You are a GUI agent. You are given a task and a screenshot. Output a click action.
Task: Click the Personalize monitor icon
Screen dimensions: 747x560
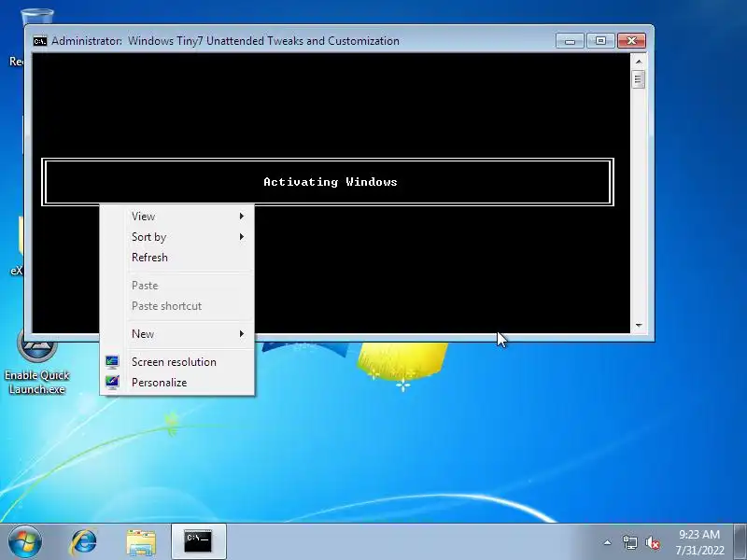point(112,383)
